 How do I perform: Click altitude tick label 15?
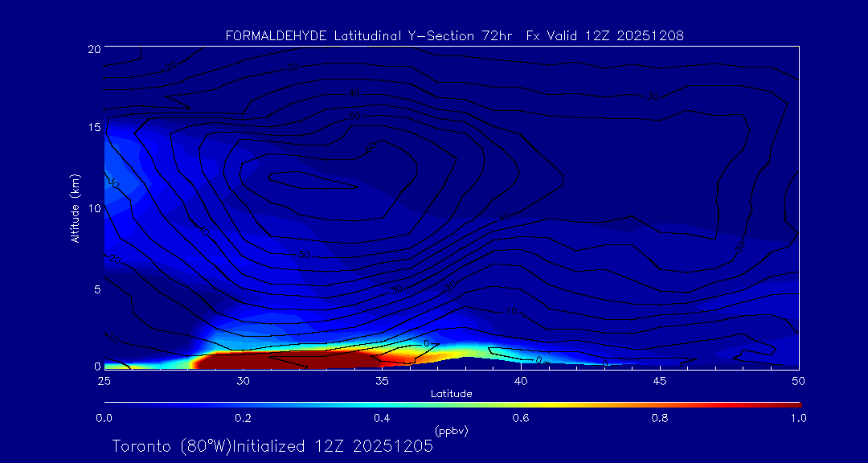92,128
